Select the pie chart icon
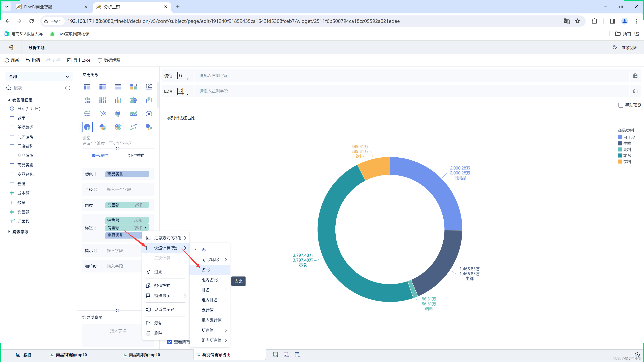Viewport: 644px width, 362px height. (x=87, y=127)
